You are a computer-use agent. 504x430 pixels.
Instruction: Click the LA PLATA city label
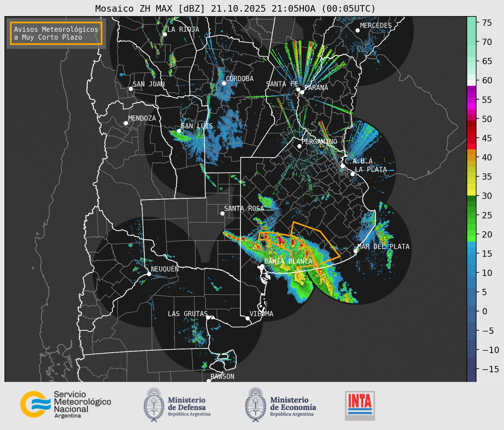371,170
